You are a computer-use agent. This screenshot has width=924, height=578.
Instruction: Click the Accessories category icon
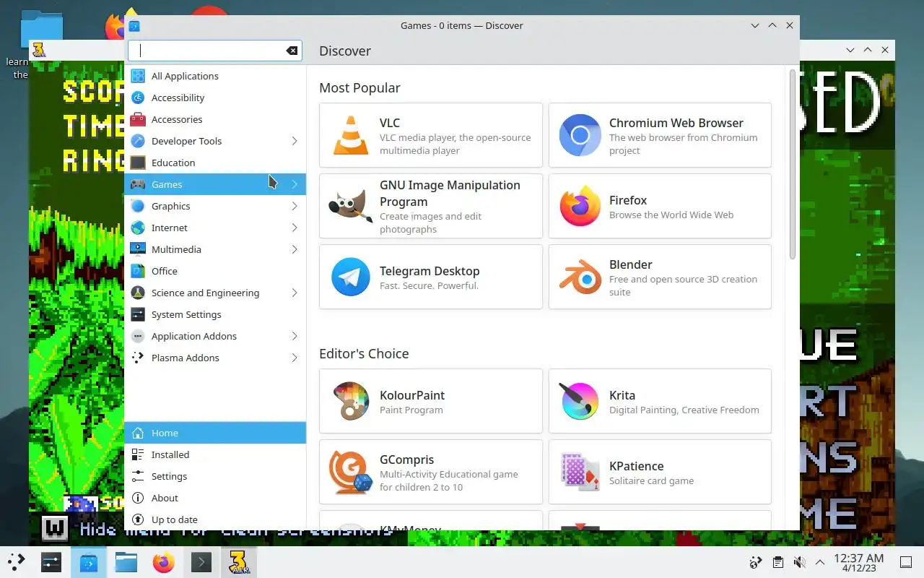138,119
